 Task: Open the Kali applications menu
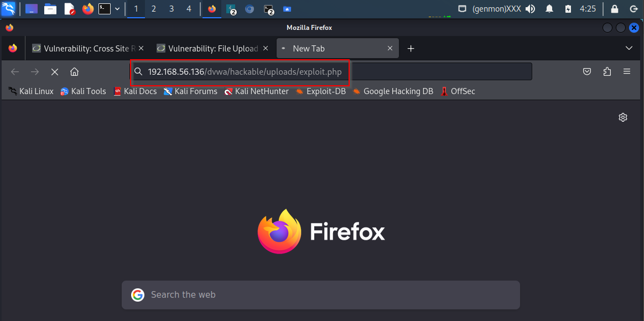tap(9, 9)
